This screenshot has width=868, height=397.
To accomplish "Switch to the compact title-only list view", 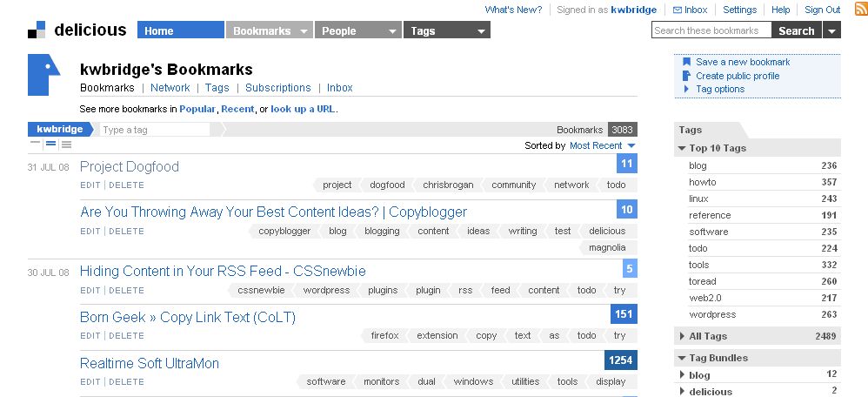I will click(36, 145).
